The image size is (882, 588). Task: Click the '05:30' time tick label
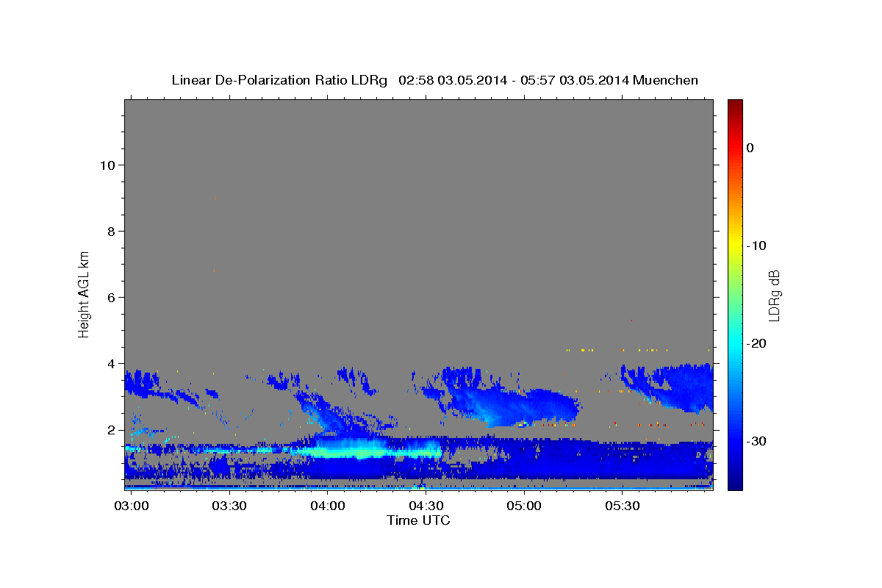623,506
